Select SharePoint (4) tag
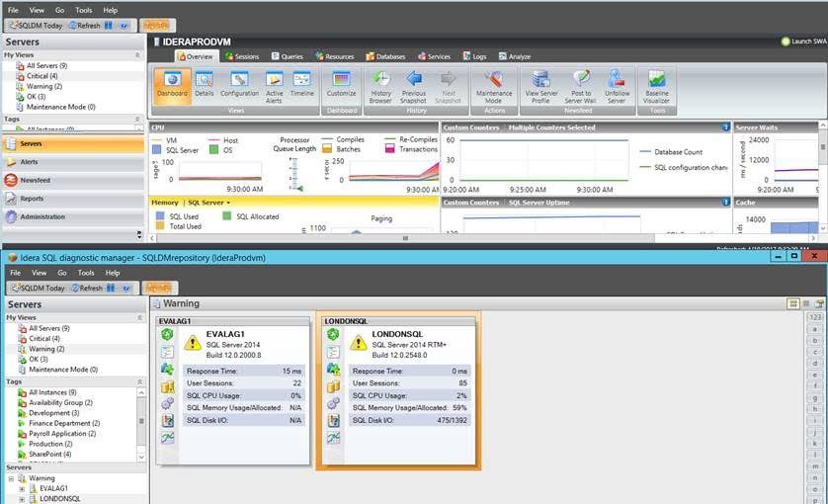This screenshot has width=828, height=504. tap(50, 455)
